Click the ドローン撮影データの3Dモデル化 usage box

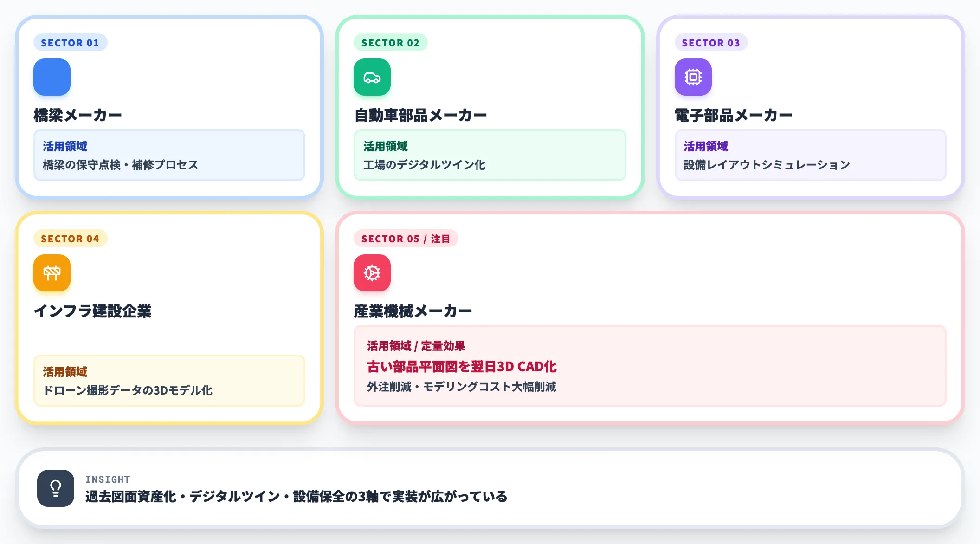coord(169,381)
